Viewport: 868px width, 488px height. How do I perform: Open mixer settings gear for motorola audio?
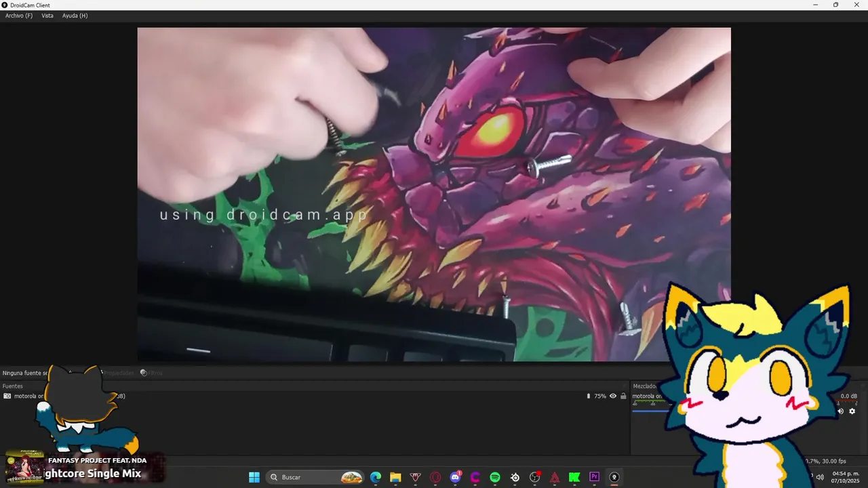852,411
